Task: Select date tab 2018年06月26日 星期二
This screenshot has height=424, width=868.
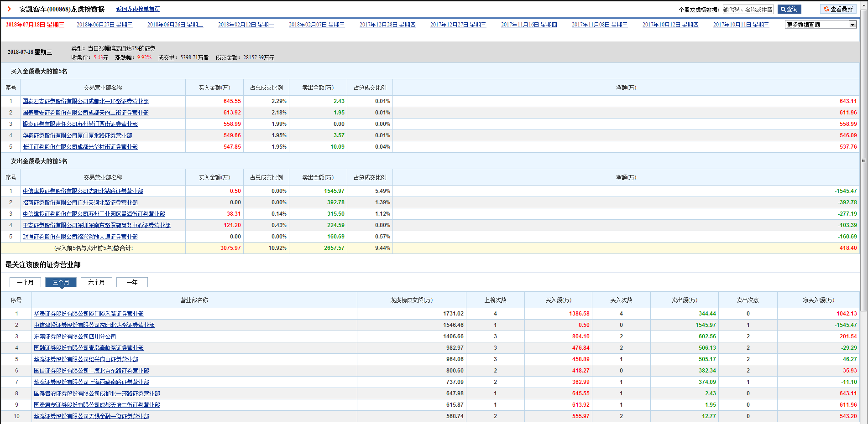Action: (x=175, y=25)
